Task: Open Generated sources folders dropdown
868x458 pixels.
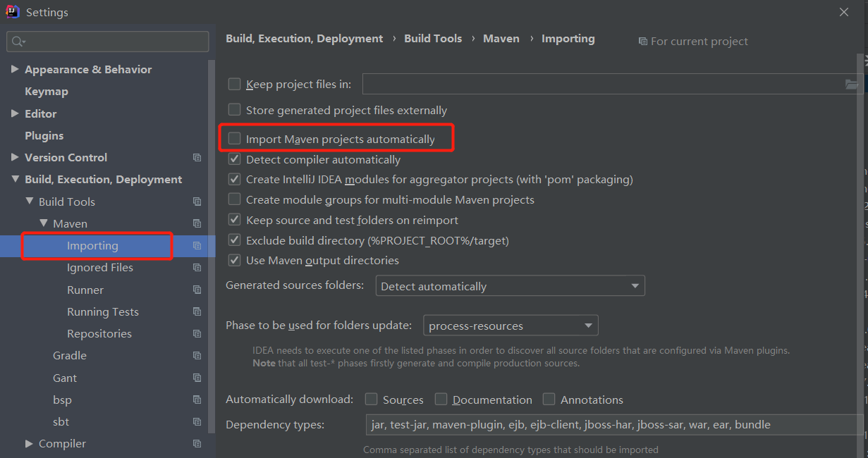Action: (510, 286)
